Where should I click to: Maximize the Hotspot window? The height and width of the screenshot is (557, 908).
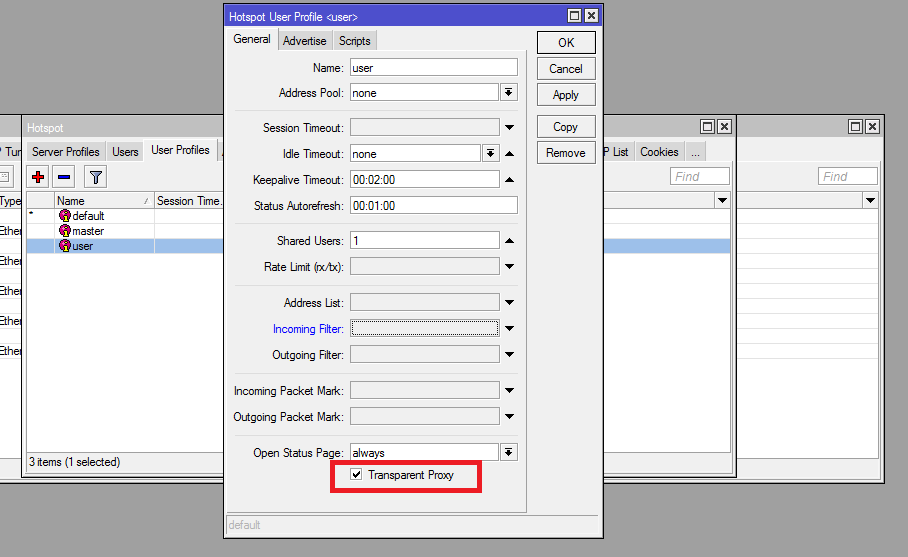[x=707, y=127]
